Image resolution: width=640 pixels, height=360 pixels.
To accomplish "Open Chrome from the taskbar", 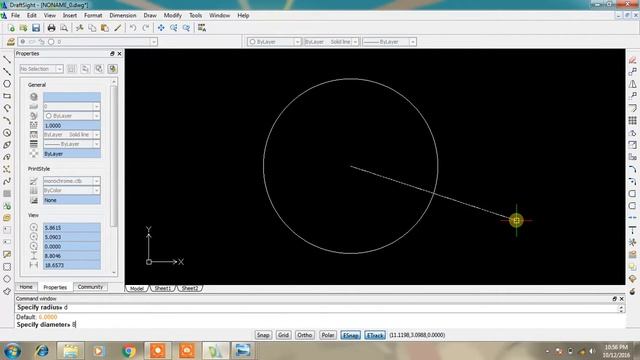I will tap(129, 351).
